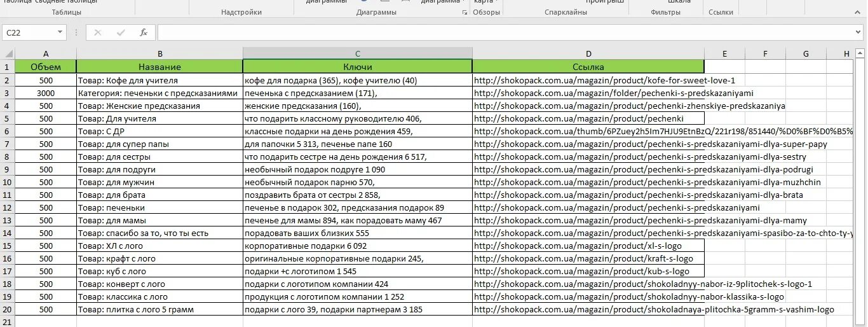Select cell Товар: крафт с лого
868x327 pixels.
click(x=160, y=258)
